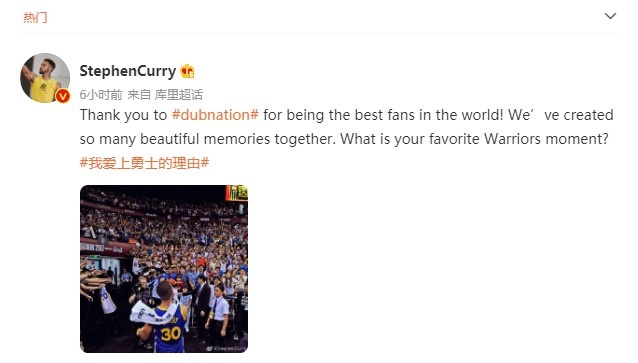638x363 pixels.
Task: Expand the chevron menu at top right
Action: pyautogui.click(x=610, y=16)
